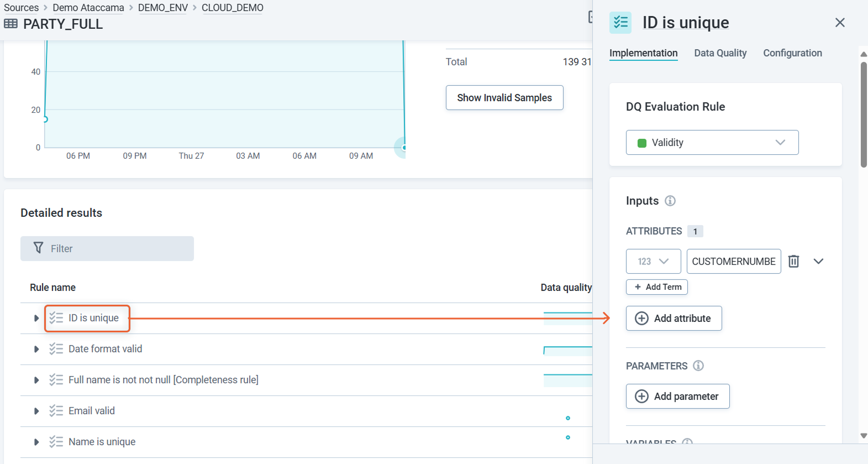Screen dimensions: 868x464
Task: Expand the ID is unique rule row
Action: click(x=36, y=318)
